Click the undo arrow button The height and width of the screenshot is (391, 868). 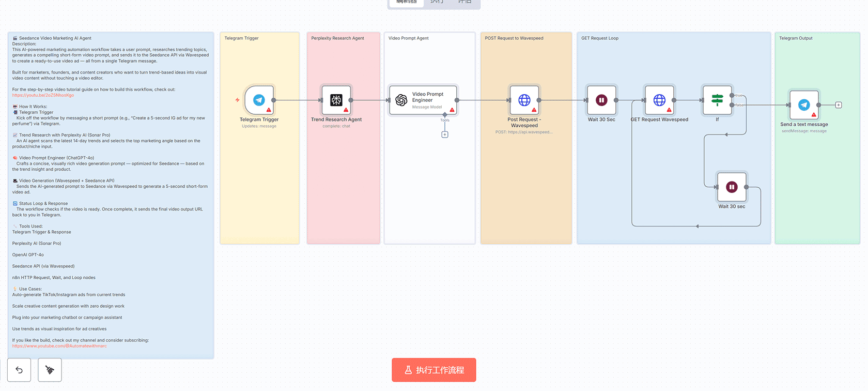click(19, 370)
